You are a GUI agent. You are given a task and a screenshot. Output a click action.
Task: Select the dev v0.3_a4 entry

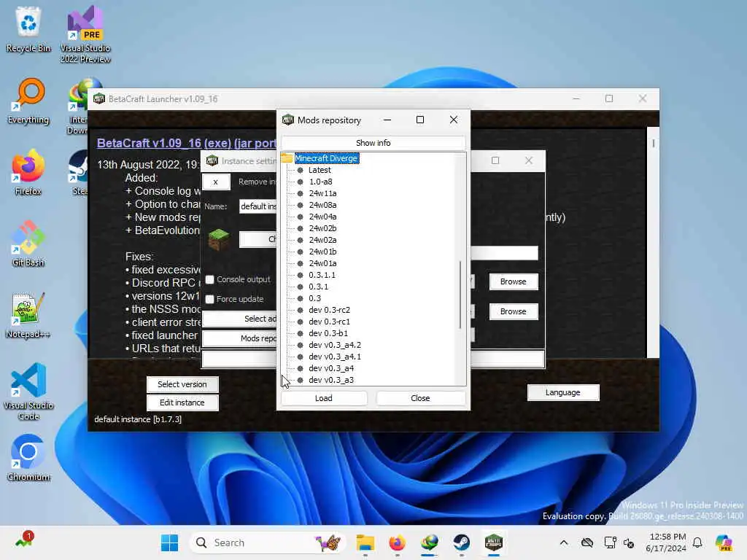pos(331,368)
